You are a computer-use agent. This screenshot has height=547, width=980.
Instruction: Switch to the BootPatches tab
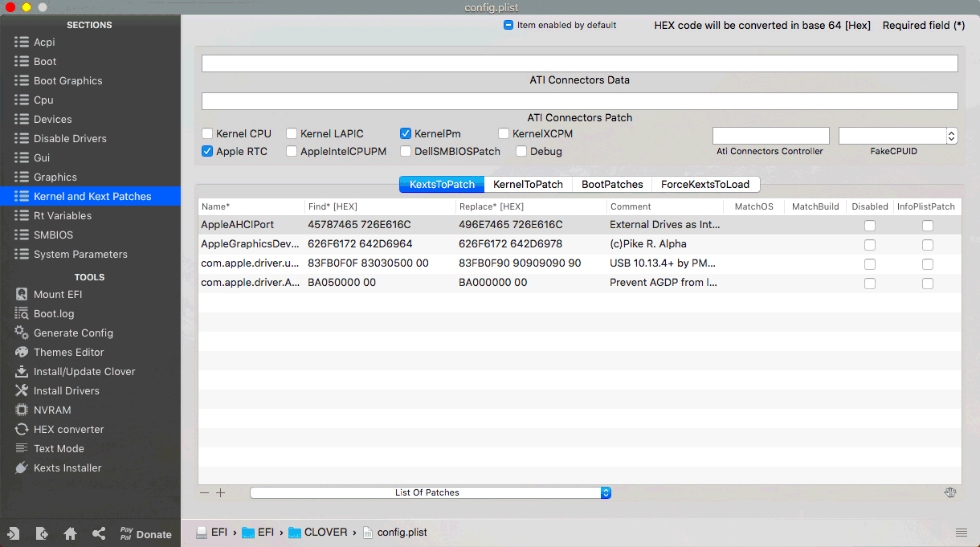(x=612, y=184)
